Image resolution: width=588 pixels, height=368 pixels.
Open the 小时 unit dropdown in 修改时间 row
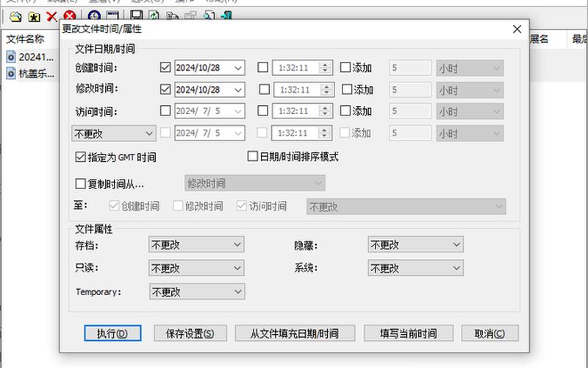[470, 90]
